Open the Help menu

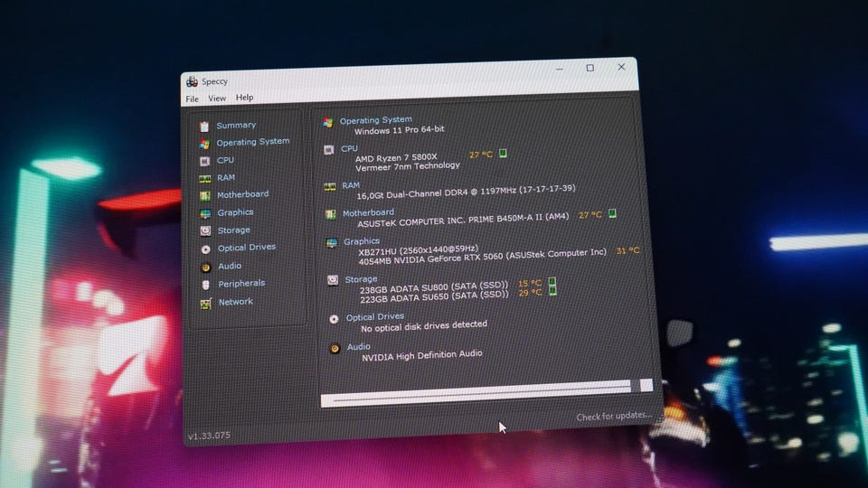(245, 98)
